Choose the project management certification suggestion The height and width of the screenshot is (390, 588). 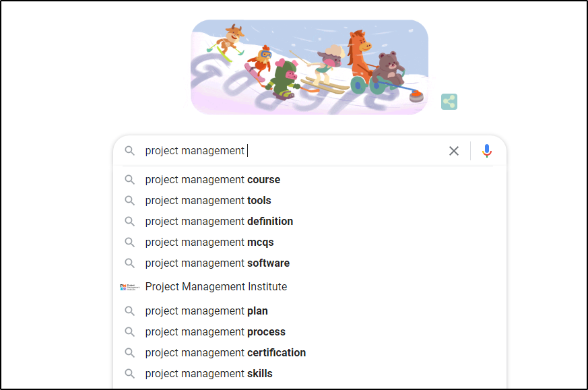tap(225, 353)
